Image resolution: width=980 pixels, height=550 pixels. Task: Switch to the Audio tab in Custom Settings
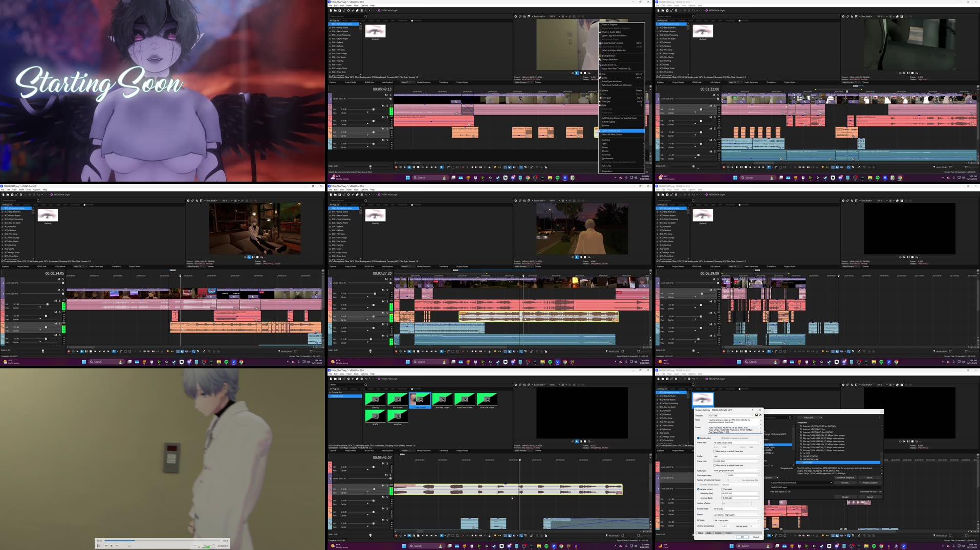click(x=709, y=533)
